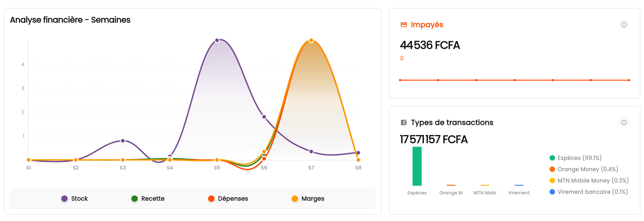Toggle the Stock series in chart legend
The width and height of the screenshot is (644, 221).
74,199
